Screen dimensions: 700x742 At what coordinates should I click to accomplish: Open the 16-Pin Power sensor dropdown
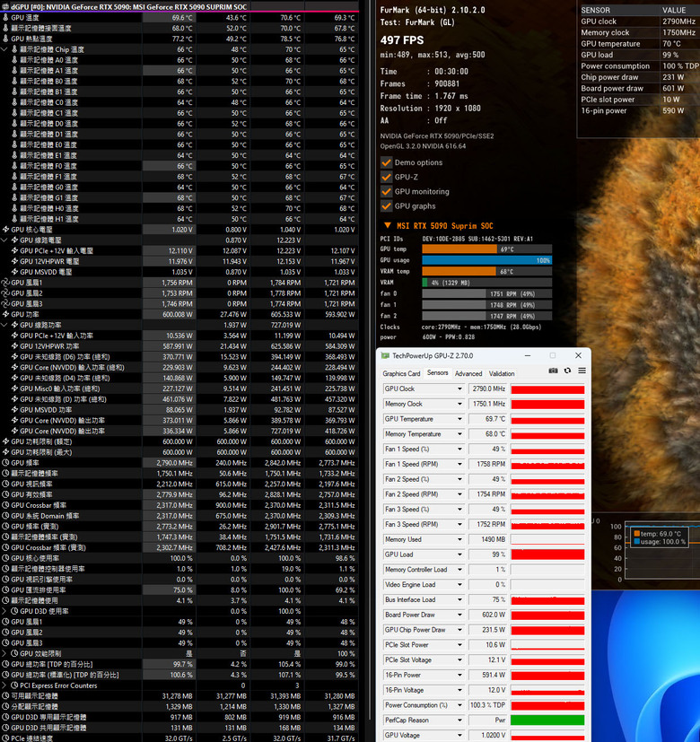click(x=459, y=676)
